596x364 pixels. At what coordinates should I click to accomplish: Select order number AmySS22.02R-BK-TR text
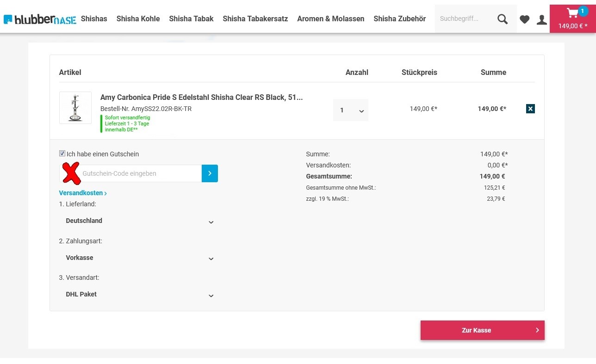(161, 109)
